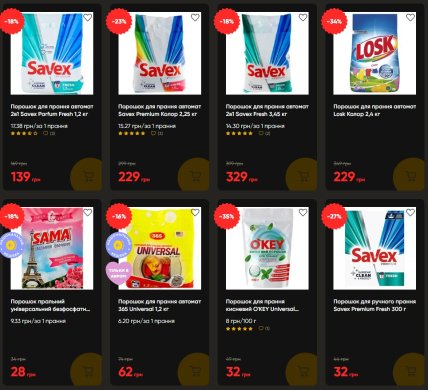This screenshot has height=390, width=428.
Task: Heart the O'KEY Universal product
Action: pyautogui.click(x=303, y=212)
